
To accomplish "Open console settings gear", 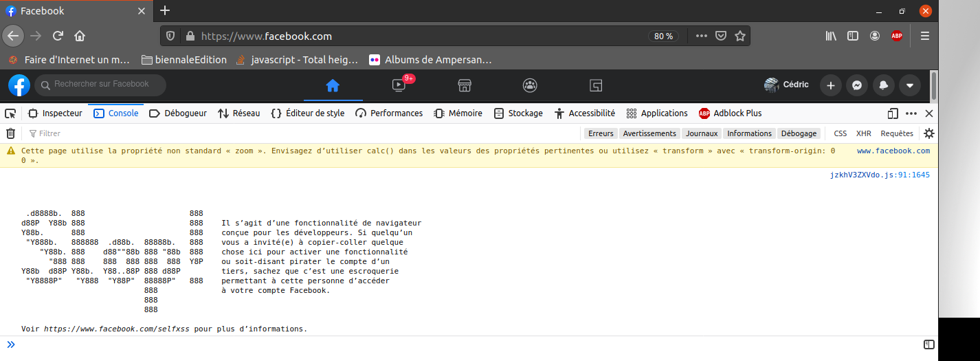I will (929, 133).
